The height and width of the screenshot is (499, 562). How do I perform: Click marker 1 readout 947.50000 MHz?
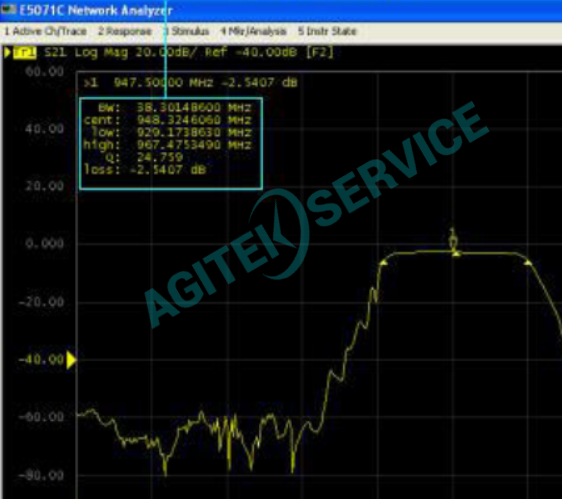click(x=163, y=83)
